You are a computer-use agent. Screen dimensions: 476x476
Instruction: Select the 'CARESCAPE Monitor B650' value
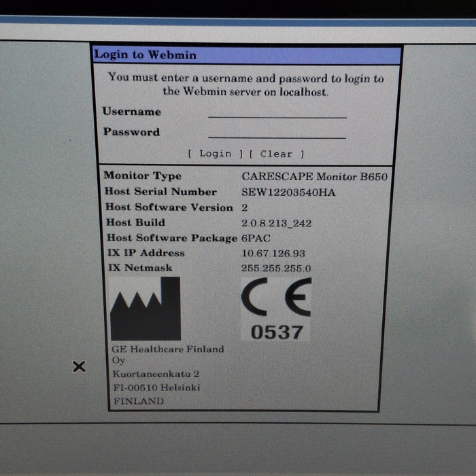pos(314,177)
